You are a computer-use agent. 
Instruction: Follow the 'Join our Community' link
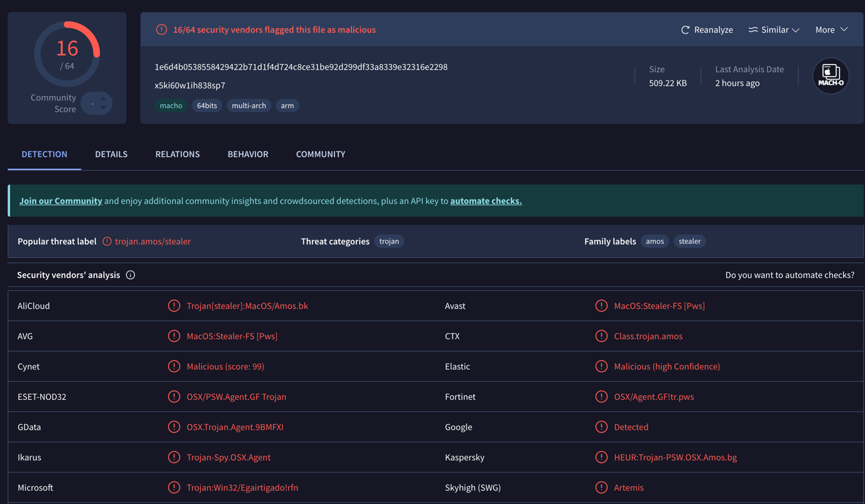(61, 201)
